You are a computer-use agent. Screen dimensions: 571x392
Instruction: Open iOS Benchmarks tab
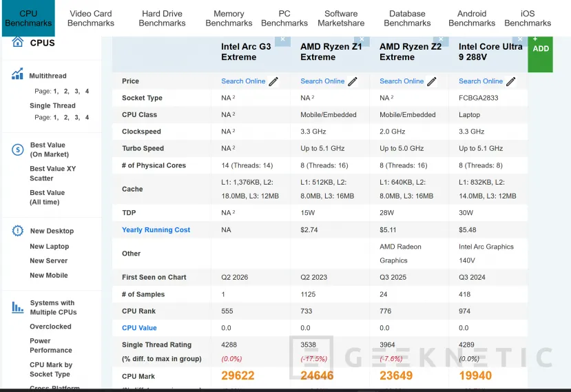click(x=528, y=18)
